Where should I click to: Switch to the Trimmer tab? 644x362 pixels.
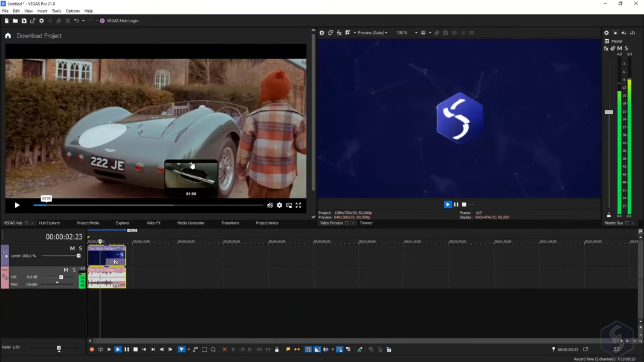[x=366, y=223]
